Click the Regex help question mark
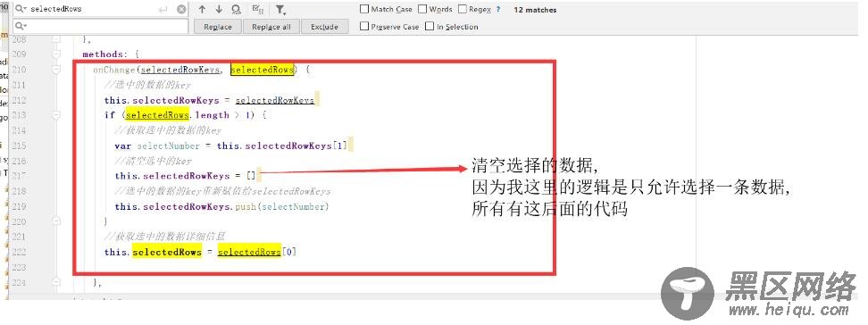 (498, 10)
